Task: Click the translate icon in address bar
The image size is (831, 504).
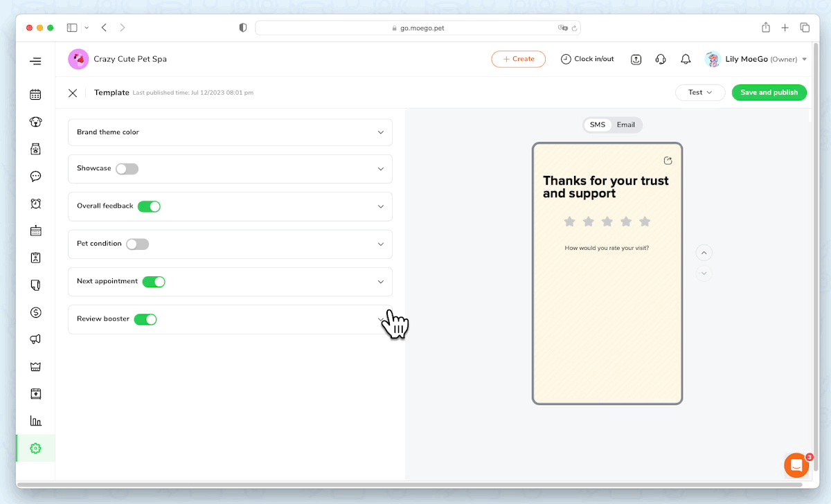Action: coord(562,28)
